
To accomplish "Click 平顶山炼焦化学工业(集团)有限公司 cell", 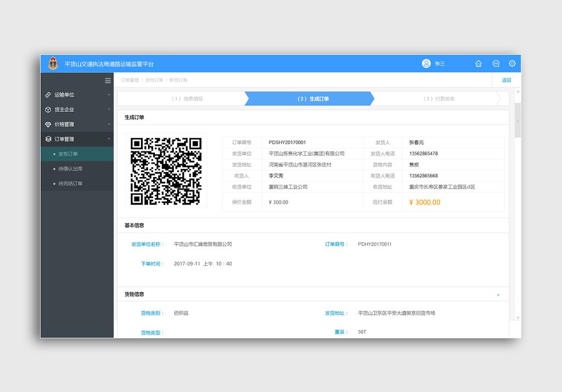I will click(306, 154).
